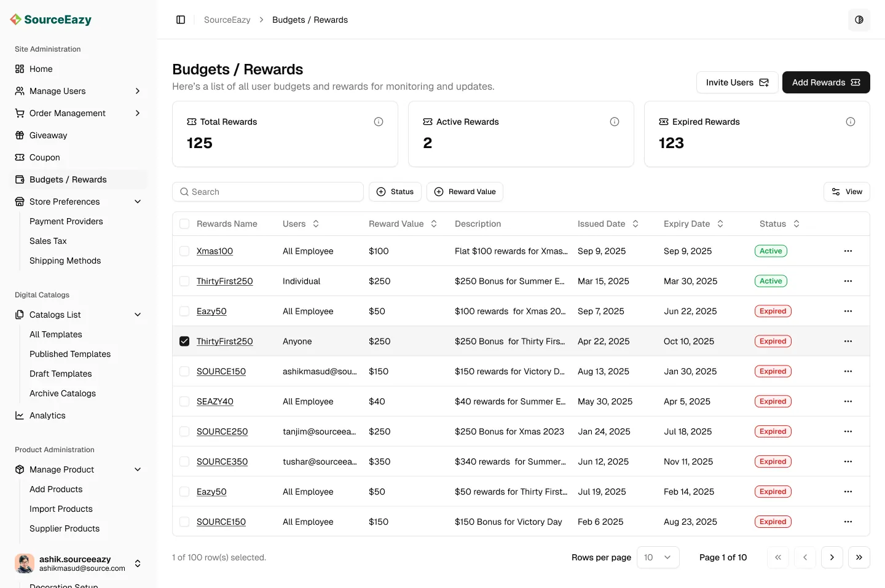Open the Reward Value filter
The width and height of the screenshot is (885, 588).
click(465, 192)
